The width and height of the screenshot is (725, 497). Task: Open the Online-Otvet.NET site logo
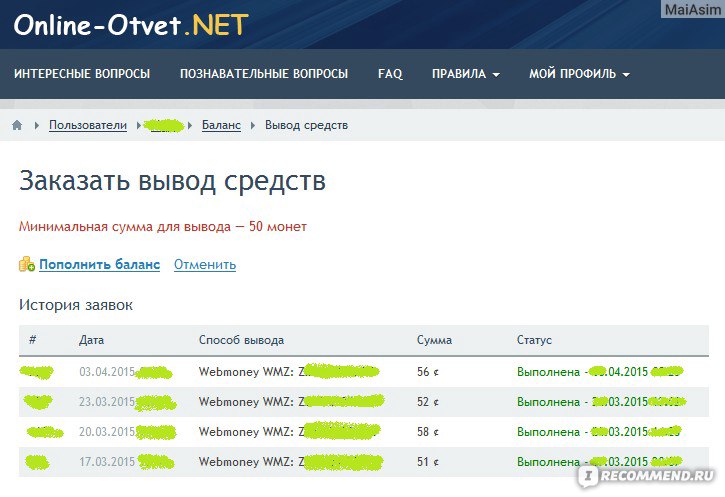tap(131, 25)
